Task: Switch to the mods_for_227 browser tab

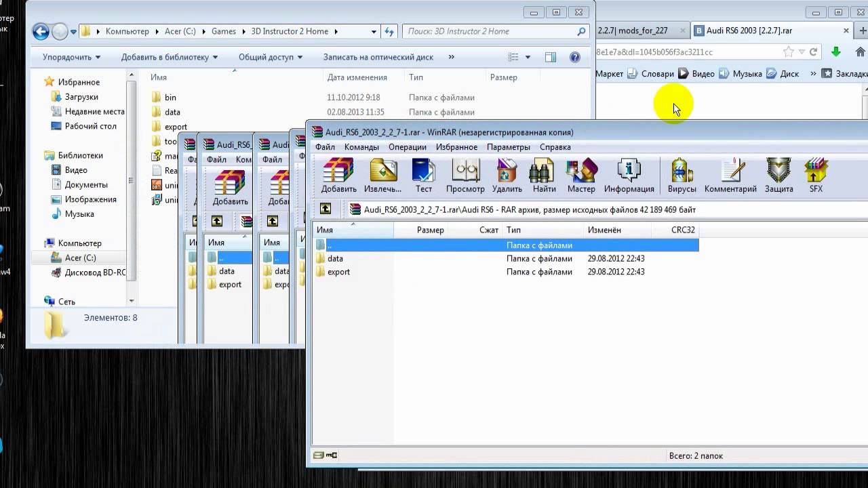Action: point(642,30)
